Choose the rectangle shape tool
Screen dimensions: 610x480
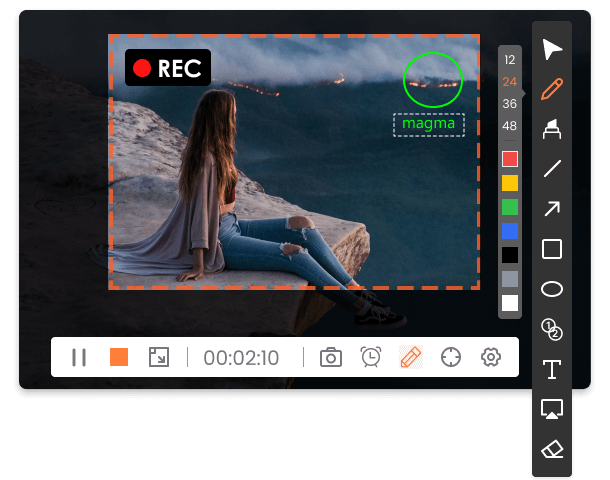tap(552, 249)
